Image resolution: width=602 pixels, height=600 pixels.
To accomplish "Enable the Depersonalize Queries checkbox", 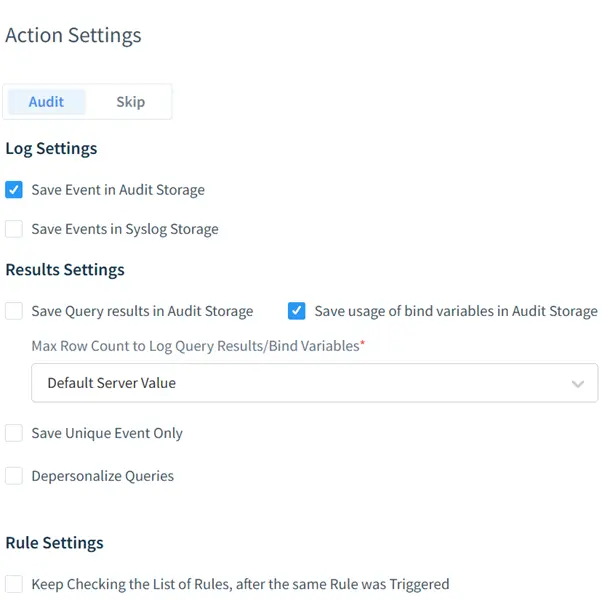I will pyautogui.click(x=14, y=476).
